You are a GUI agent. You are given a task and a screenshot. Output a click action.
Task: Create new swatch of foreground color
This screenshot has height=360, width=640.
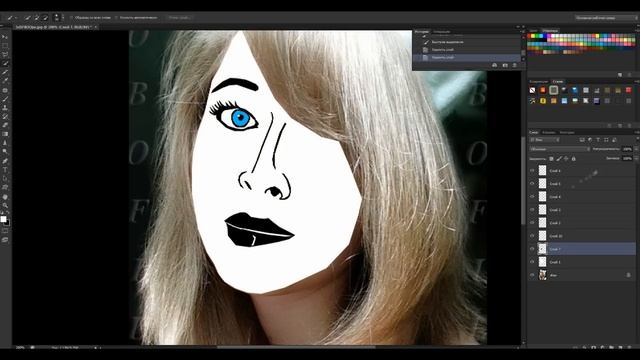point(620,75)
